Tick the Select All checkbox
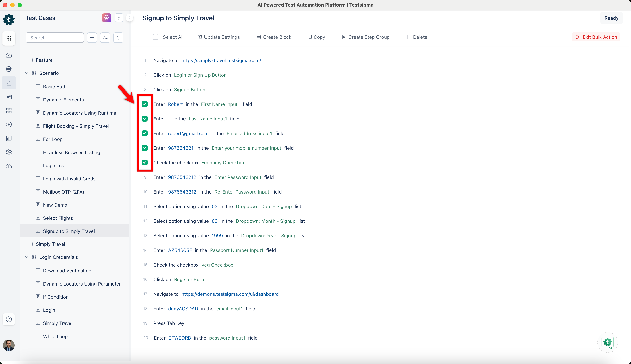This screenshot has width=631, height=364. [156, 37]
